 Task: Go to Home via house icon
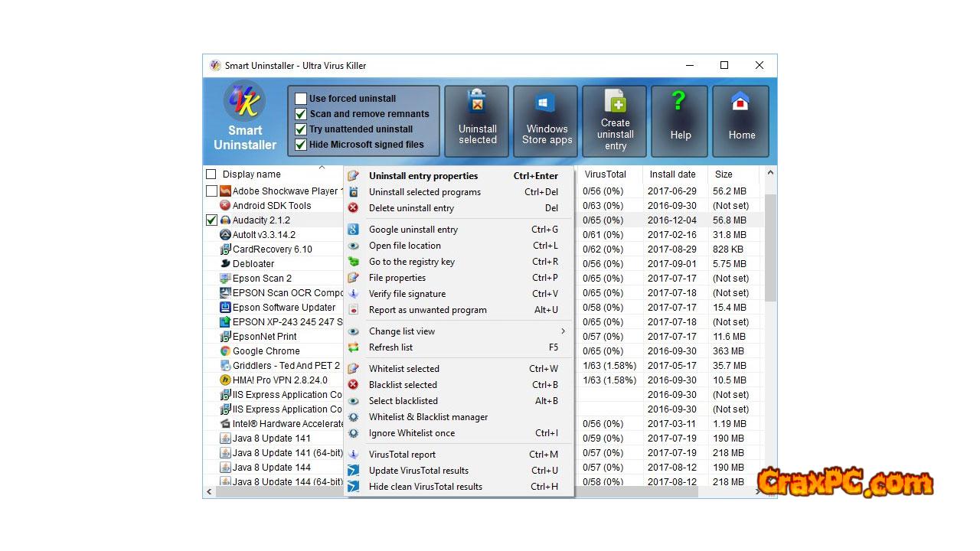pos(740,121)
